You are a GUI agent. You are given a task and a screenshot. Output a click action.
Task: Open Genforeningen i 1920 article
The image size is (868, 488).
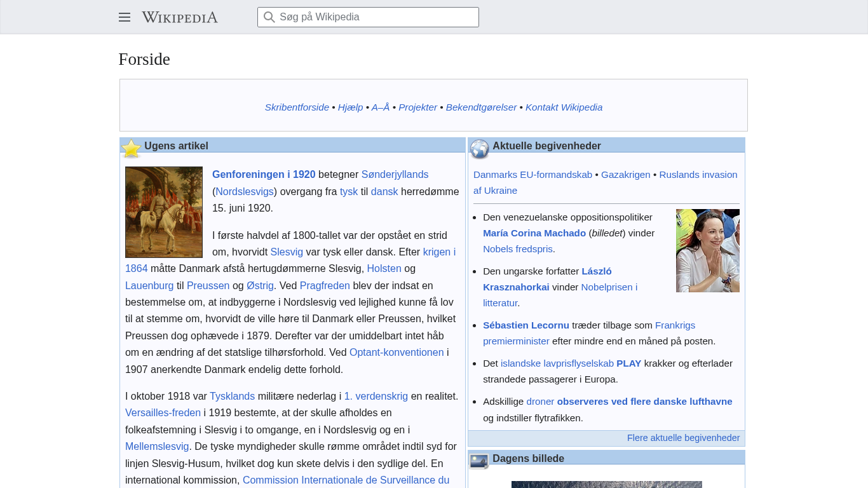[264, 175]
